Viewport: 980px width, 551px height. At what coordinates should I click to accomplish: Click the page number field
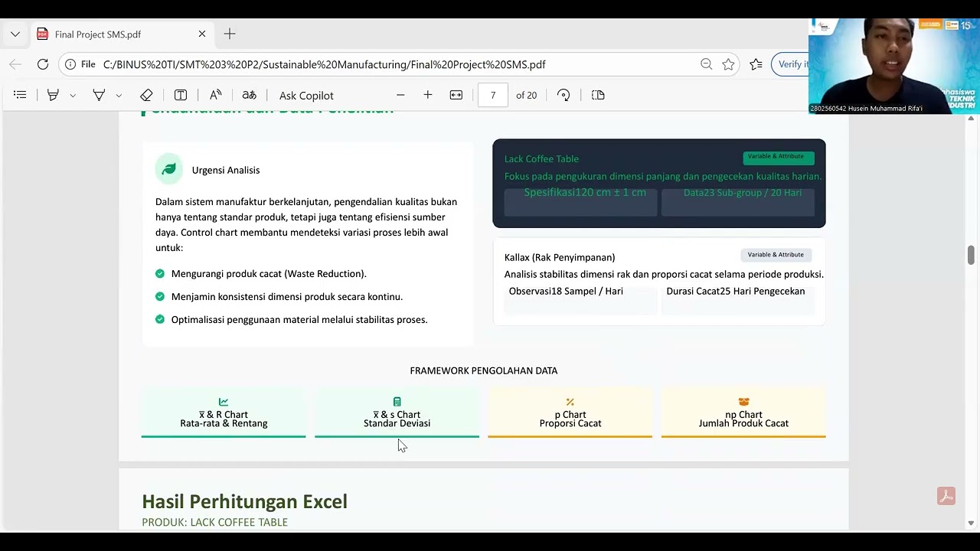pos(493,95)
